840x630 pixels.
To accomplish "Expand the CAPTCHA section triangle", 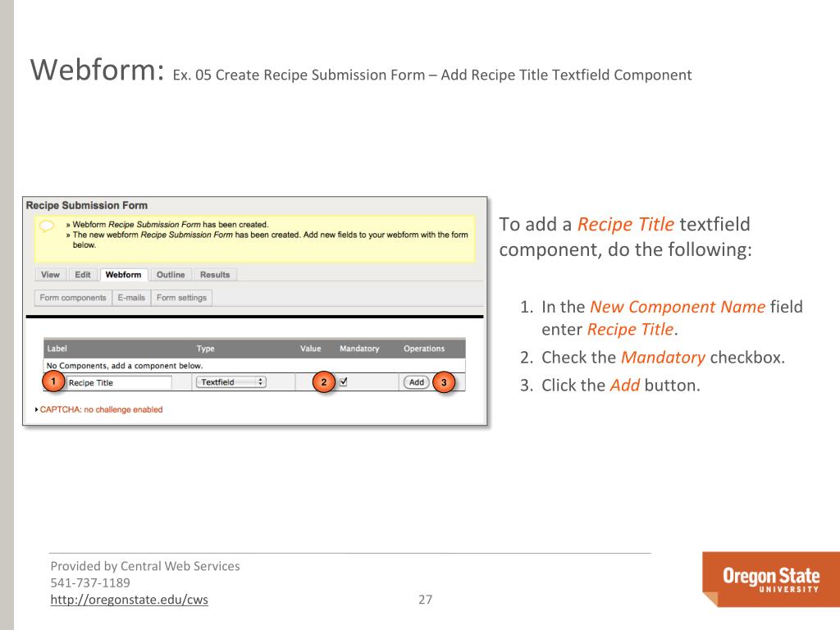I will pos(36,410).
